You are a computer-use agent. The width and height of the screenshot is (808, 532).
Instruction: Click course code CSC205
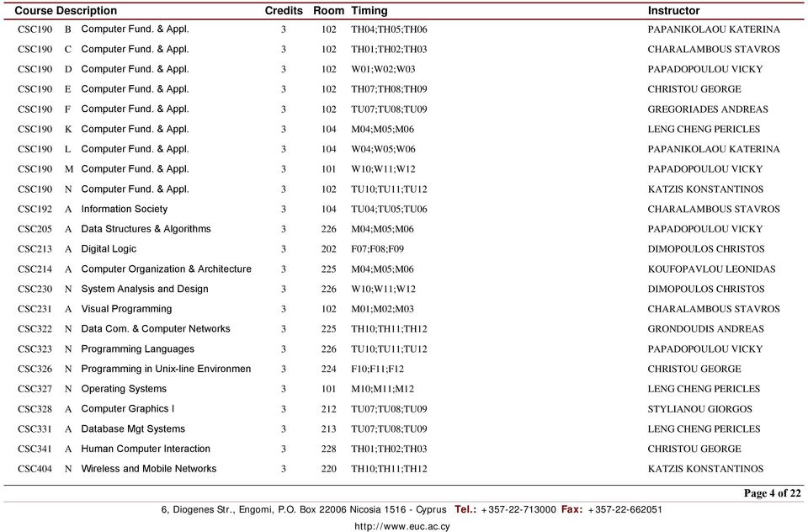point(35,229)
